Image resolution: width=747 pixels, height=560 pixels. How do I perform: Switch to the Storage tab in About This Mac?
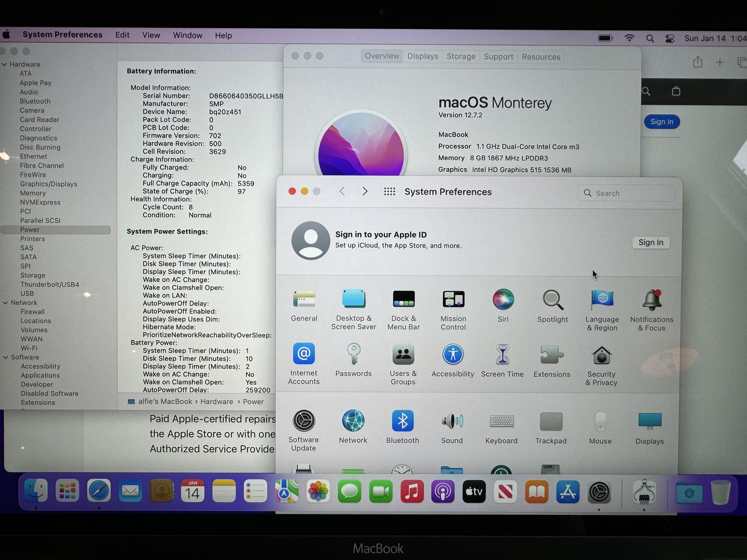[461, 57]
